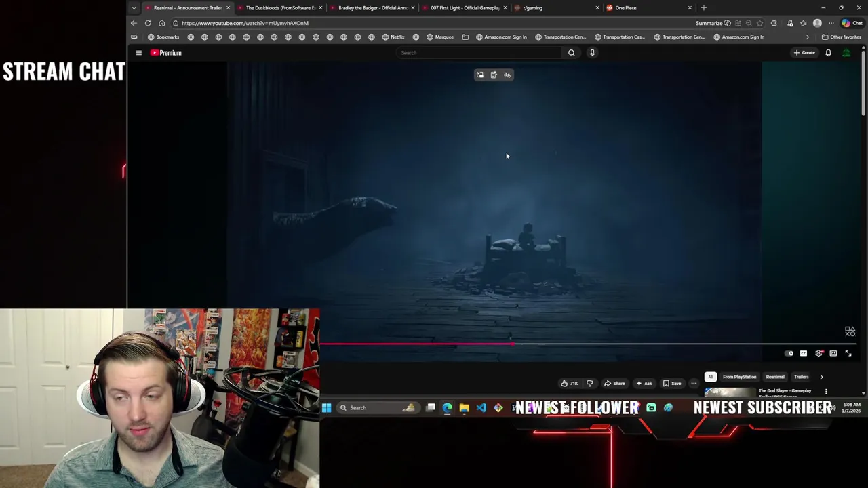
Task: Open Visual Studio Code from the taskbar
Action: pos(481,407)
